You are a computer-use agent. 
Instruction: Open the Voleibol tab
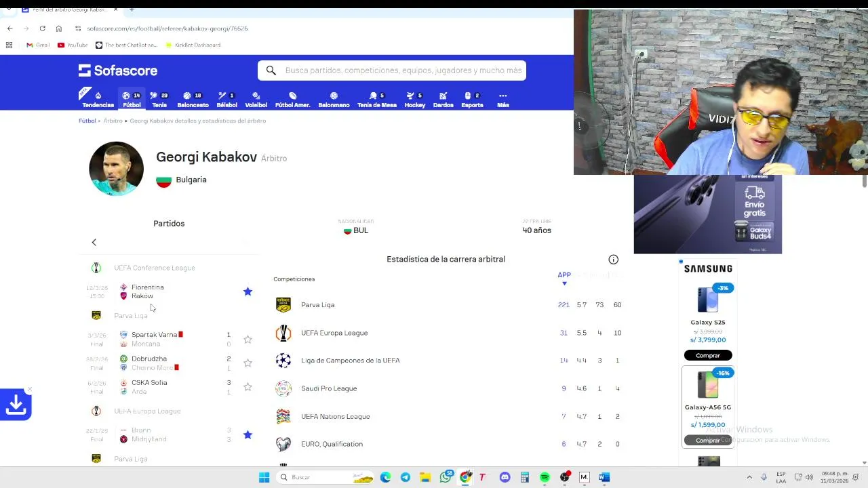pyautogui.click(x=256, y=100)
